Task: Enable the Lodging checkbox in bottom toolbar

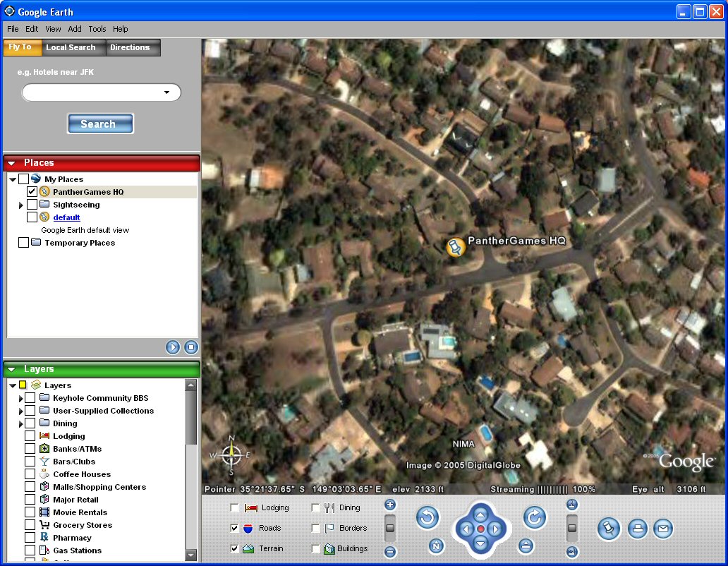Action: [x=234, y=508]
